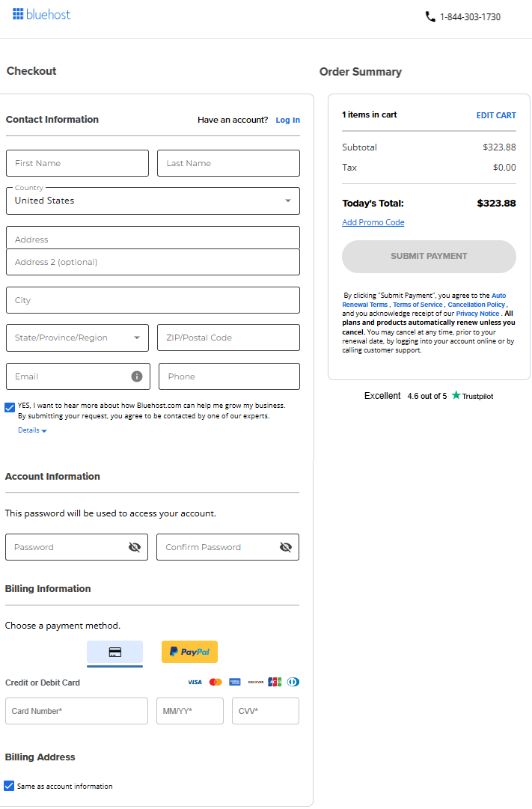Viewport: 532px width, 809px height.
Task: Select the PayPal payment method
Action: [x=189, y=651]
